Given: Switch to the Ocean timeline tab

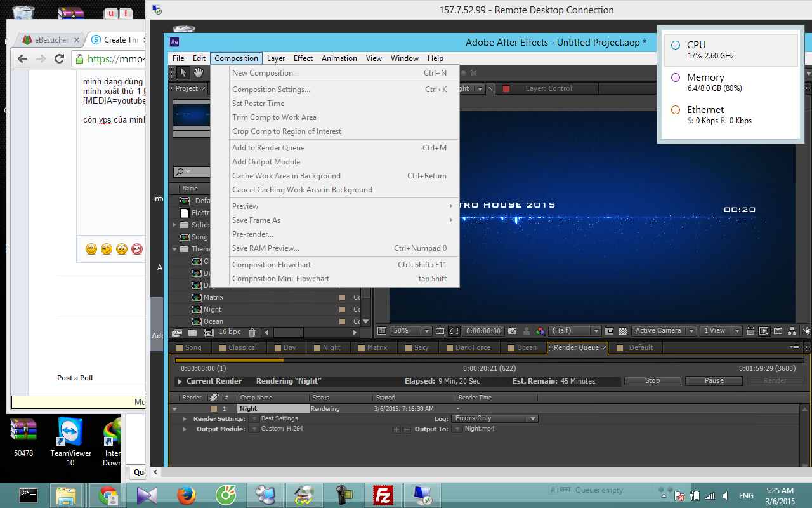Looking at the screenshot, I should (522, 347).
